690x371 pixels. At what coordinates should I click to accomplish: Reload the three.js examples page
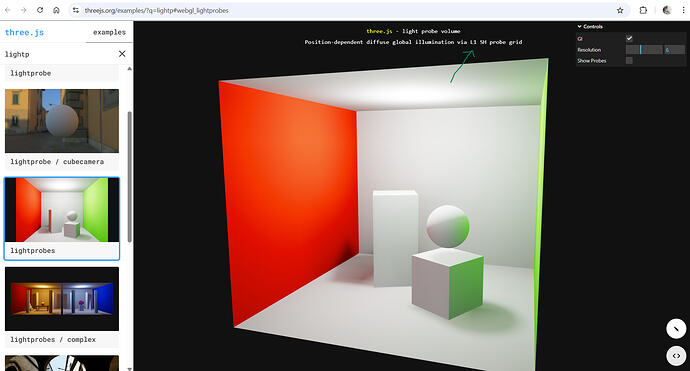pos(40,10)
